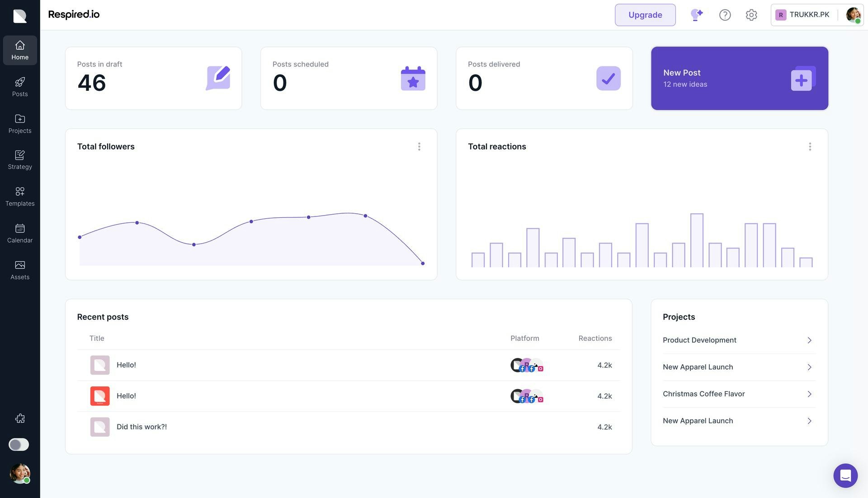The height and width of the screenshot is (498, 868).
Task: Open the help question mark icon
Action: pos(725,15)
